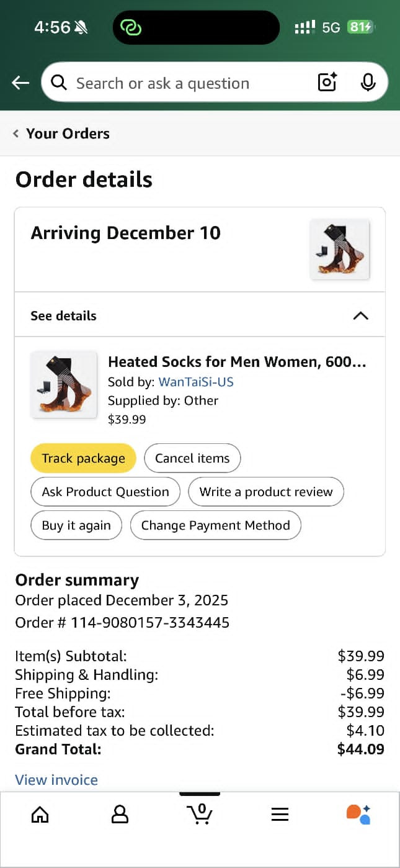
Task: Tap Ask Product Question button
Action: [x=105, y=492]
